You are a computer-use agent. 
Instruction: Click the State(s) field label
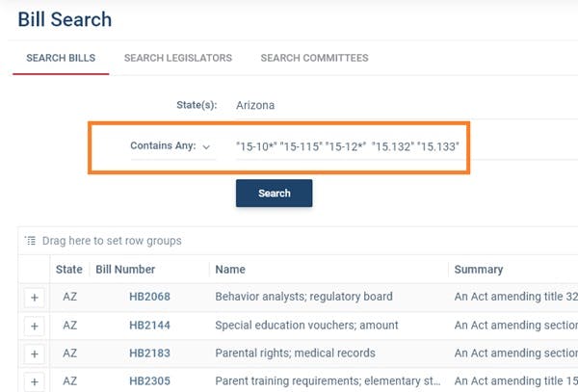pos(197,105)
